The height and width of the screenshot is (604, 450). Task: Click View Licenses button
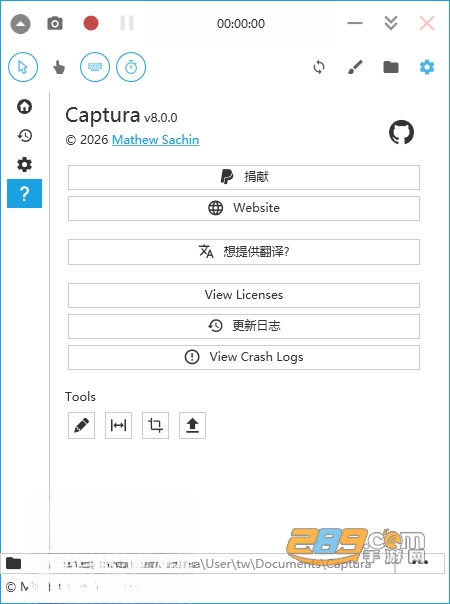click(244, 295)
